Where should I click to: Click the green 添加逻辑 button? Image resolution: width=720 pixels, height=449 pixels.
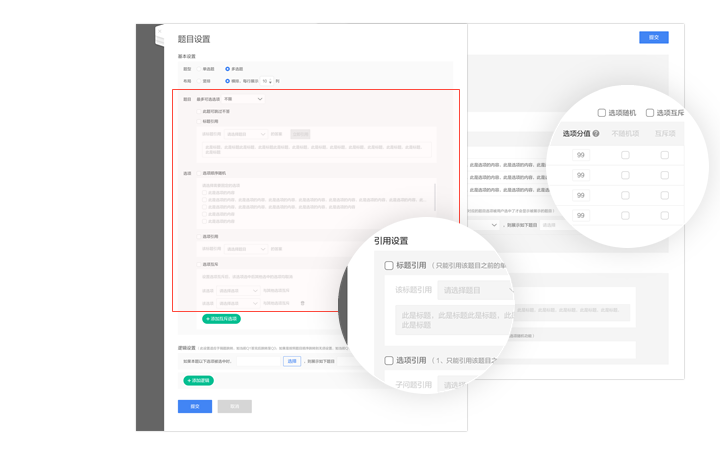click(x=199, y=381)
